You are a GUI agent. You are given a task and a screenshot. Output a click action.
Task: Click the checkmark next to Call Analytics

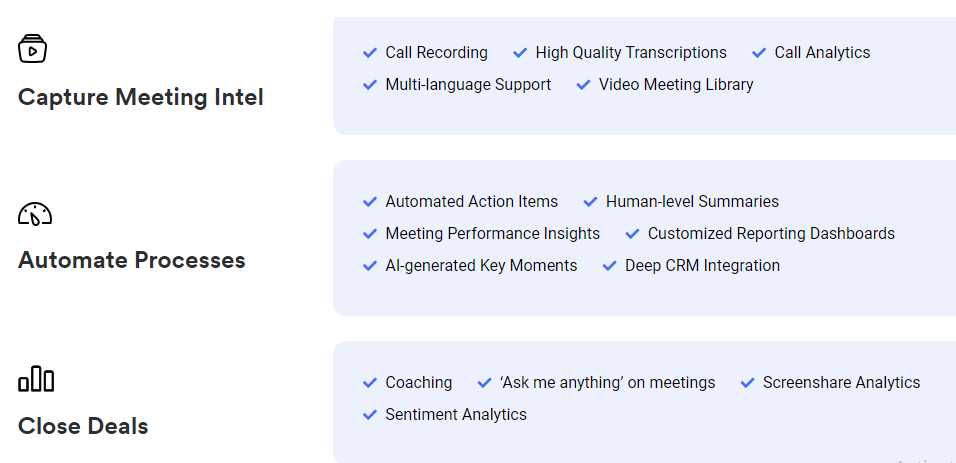point(759,53)
